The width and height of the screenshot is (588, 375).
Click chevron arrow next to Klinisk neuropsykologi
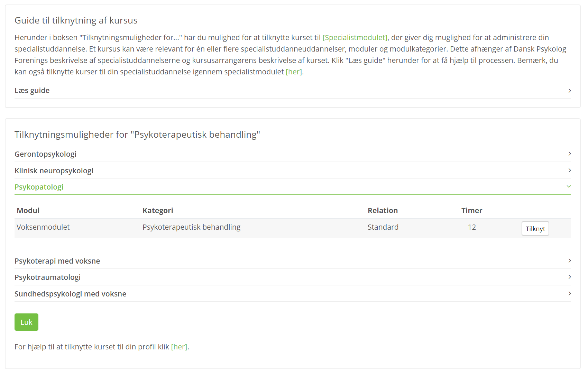(569, 170)
